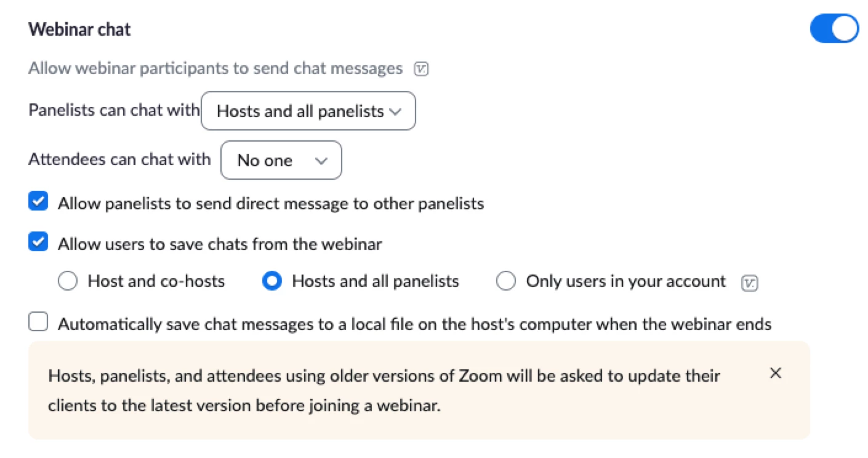Open the Panelists can chat with dropdown
This screenshot has width=868, height=458.
point(308,111)
